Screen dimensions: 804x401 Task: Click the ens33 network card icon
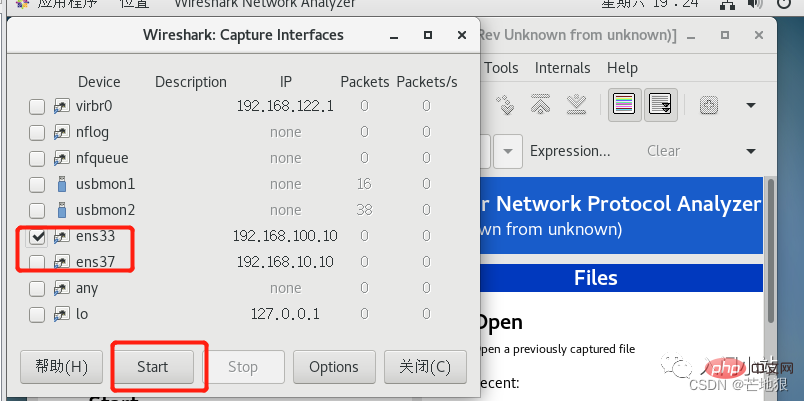62,236
